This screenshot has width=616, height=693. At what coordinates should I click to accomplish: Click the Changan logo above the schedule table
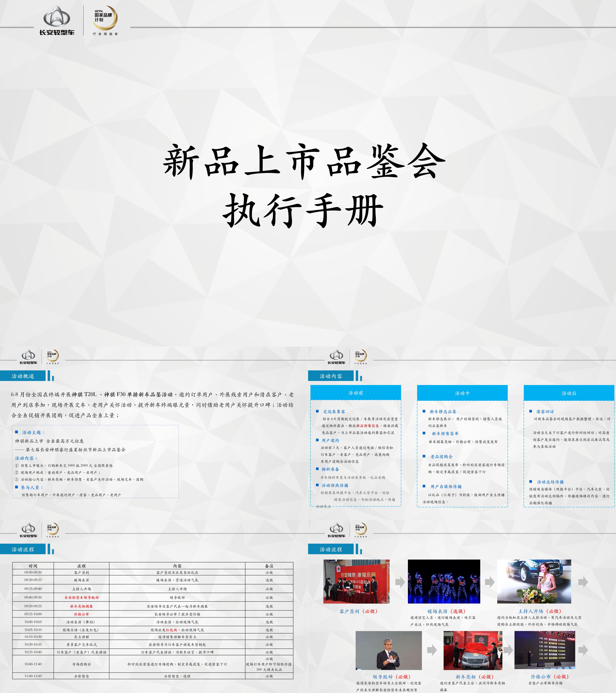(28, 530)
